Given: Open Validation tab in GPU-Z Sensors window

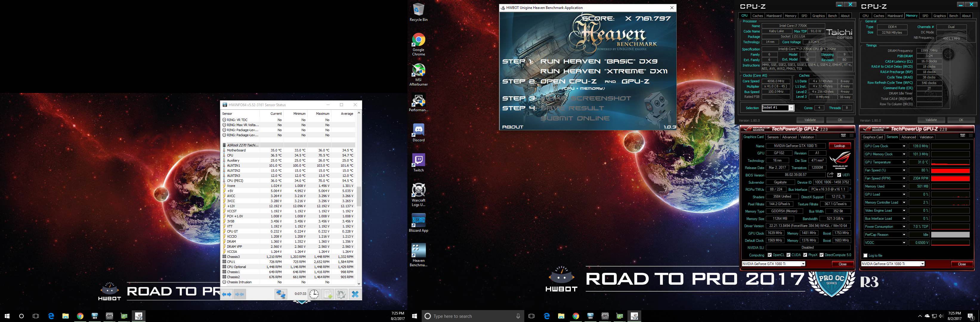Looking at the screenshot, I should pyautogui.click(x=926, y=137).
